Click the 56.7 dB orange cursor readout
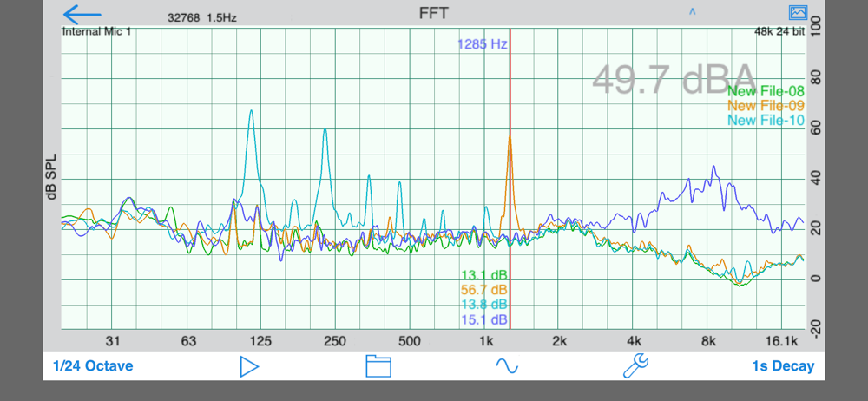This screenshot has width=868, height=401. (x=483, y=290)
